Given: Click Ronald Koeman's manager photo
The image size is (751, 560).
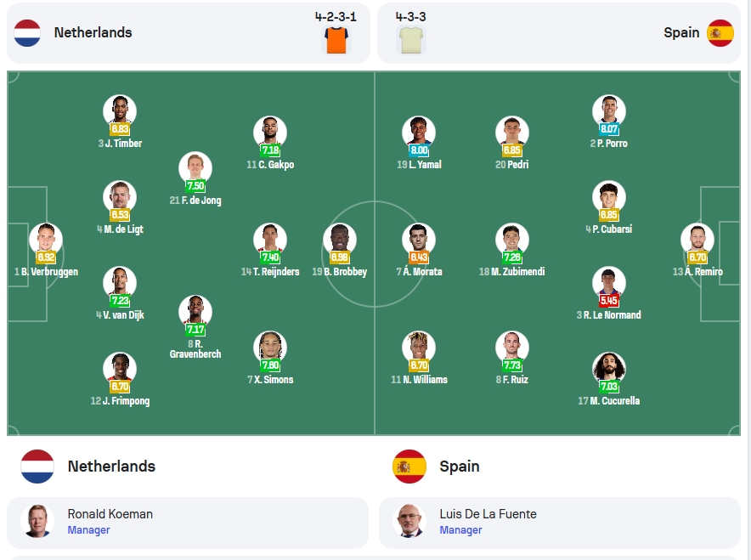Looking at the screenshot, I should [x=37, y=521].
